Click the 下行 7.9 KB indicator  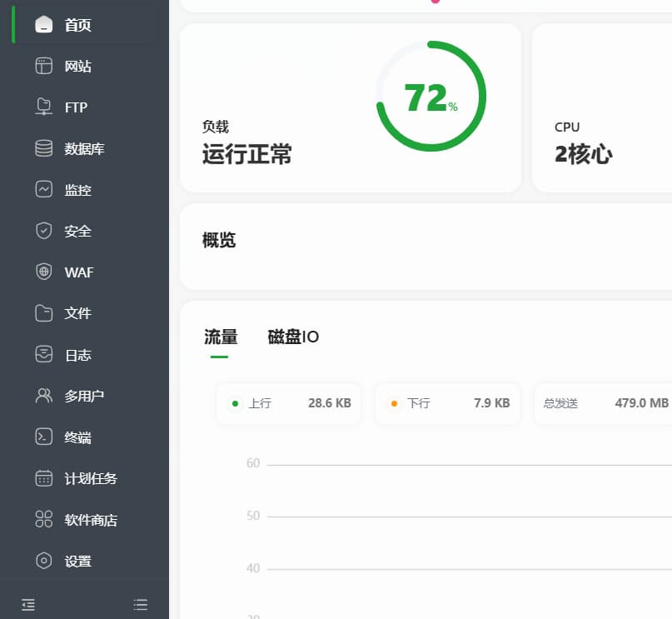coord(447,403)
